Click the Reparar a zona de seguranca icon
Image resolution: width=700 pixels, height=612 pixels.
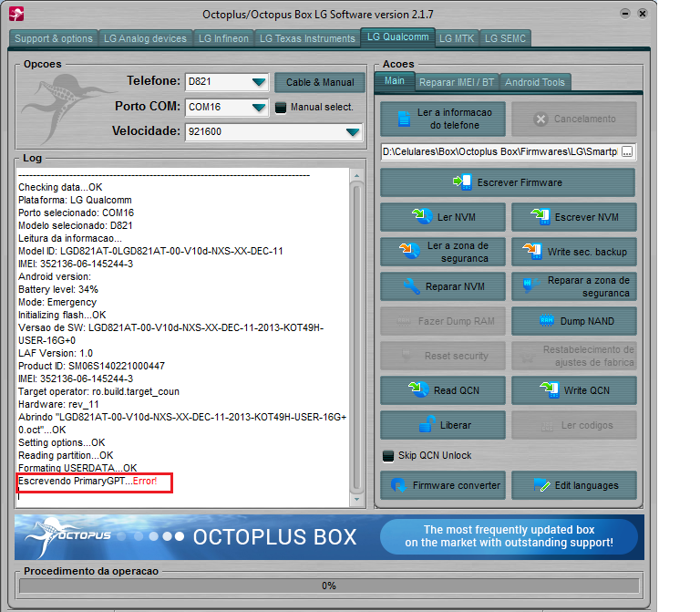pos(531,285)
